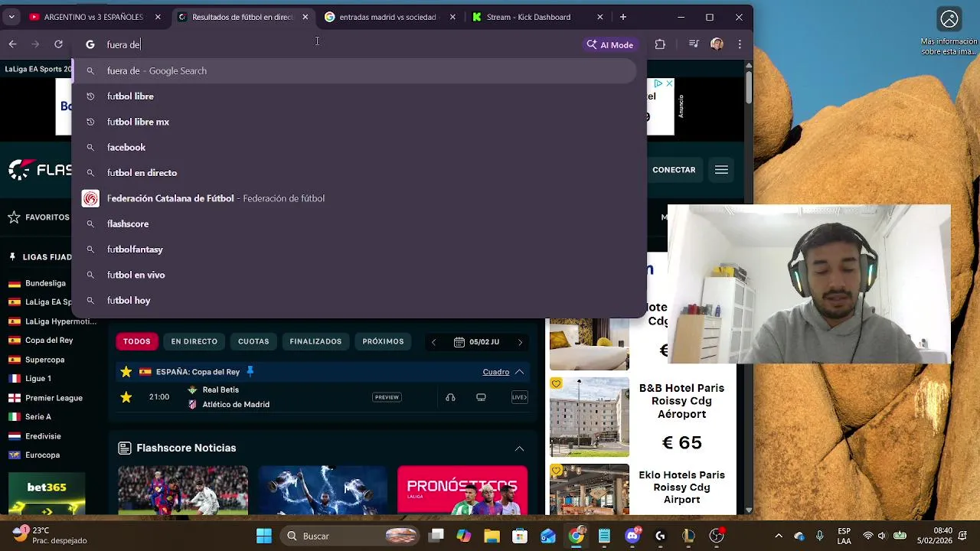Open the Windows Start menu
Screen dimensions: 980x551
click(264, 536)
